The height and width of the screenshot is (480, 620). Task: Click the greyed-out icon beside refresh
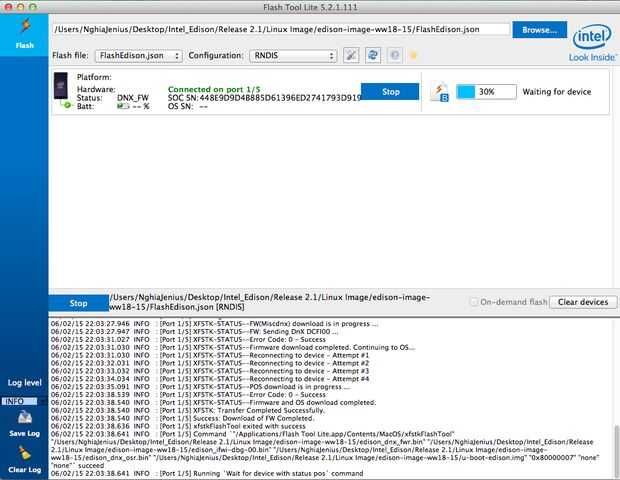(395, 55)
